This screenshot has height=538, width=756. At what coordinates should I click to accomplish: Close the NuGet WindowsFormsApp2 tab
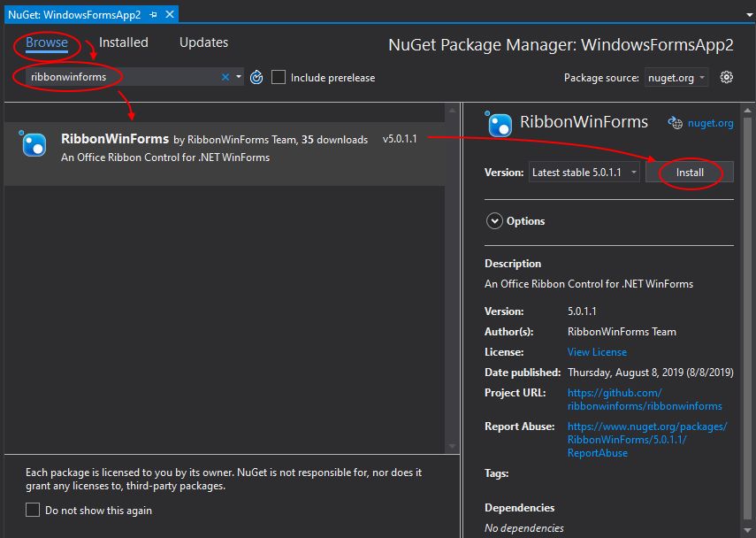click(170, 14)
